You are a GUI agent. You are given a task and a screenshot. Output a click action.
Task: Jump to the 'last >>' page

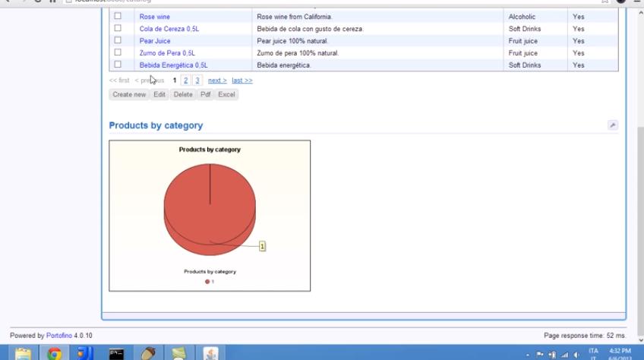[242, 81]
